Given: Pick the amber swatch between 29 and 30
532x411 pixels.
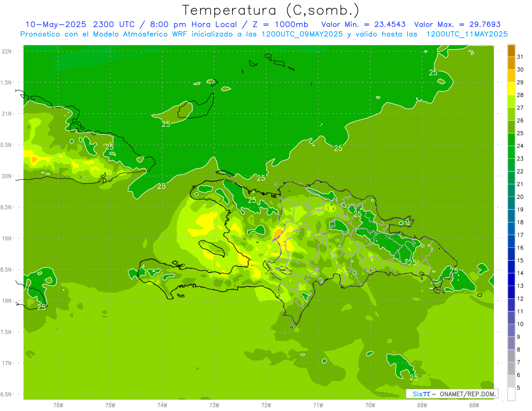Looking at the screenshot, I should click(511, 76).
